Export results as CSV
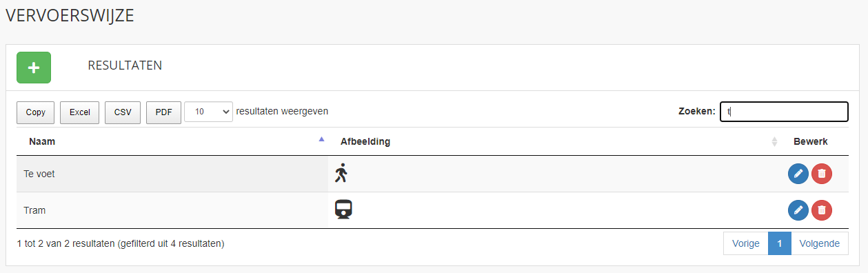868x273 pixels. [x=123, y=112]
